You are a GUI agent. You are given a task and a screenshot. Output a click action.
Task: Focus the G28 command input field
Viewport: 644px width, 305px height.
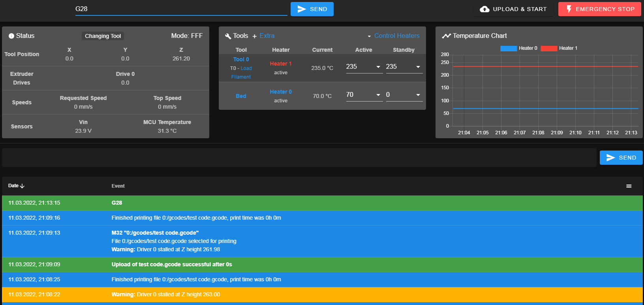[x=181, y=9]
